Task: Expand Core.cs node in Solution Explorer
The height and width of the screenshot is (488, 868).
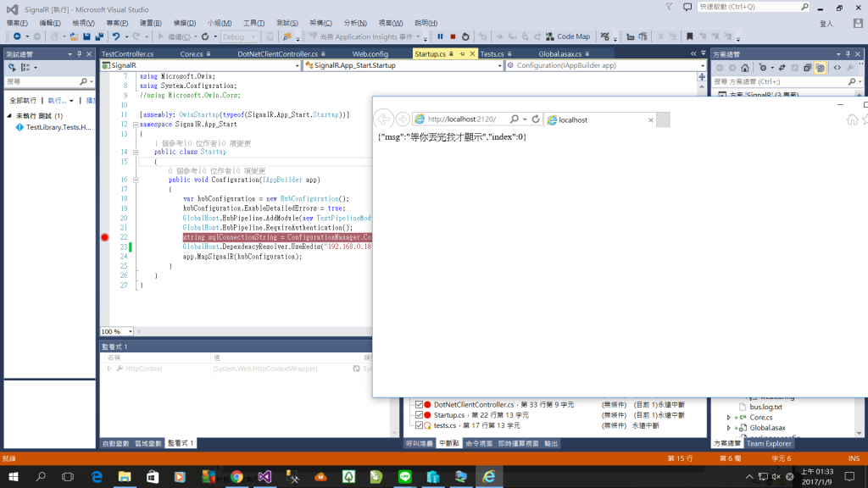Action: tap(728, 418)
